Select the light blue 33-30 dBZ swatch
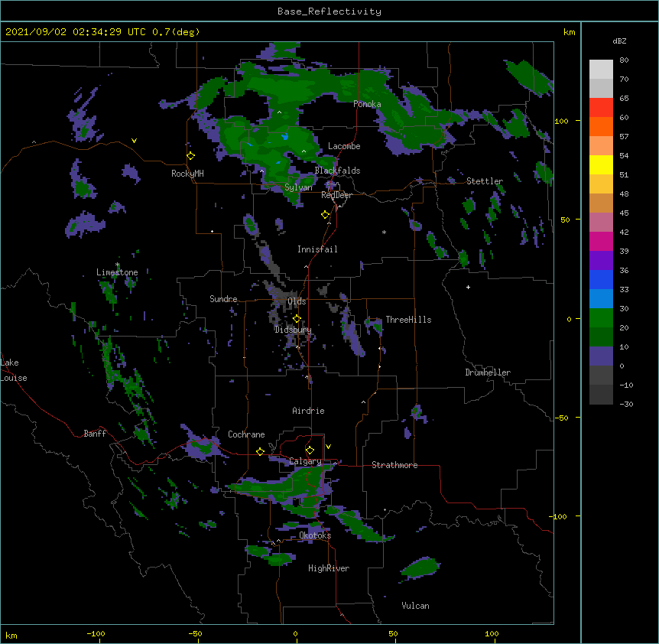659x644 pixels. click(x=601, y=299)
